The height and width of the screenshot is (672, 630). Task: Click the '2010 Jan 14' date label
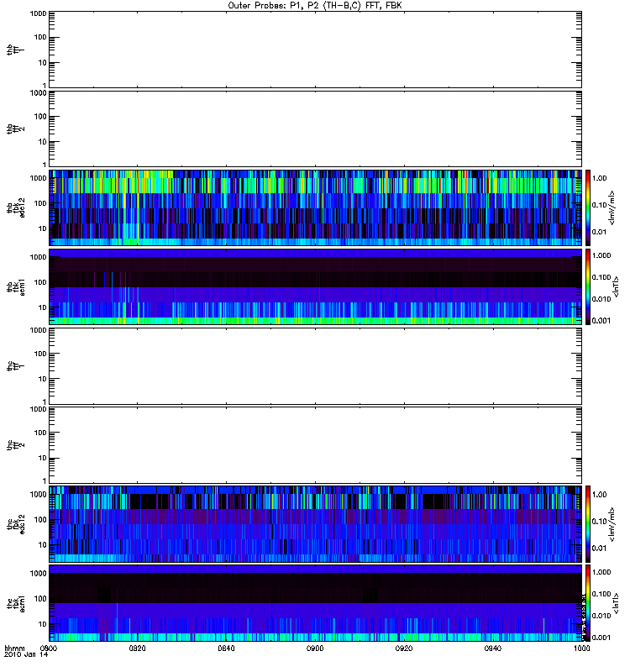26,654
